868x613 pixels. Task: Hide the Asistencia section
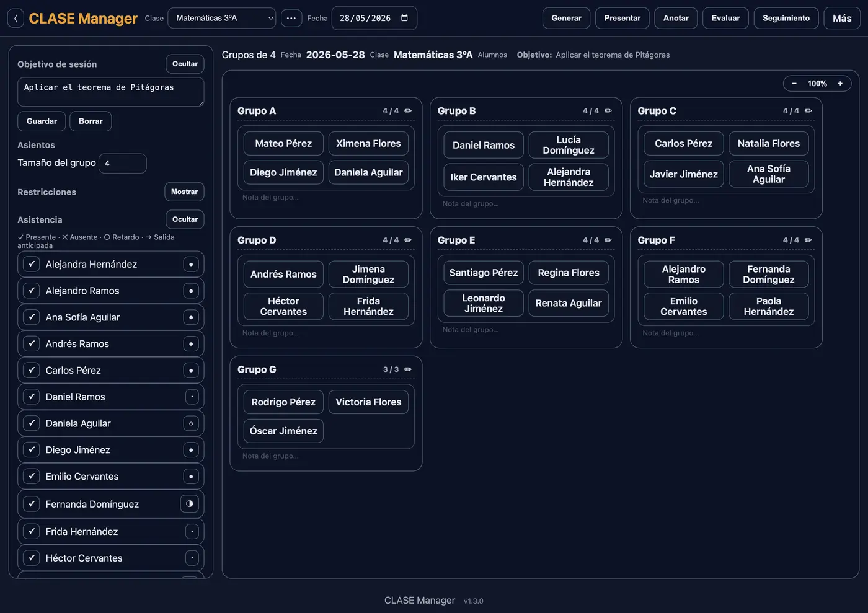[185, 219]
